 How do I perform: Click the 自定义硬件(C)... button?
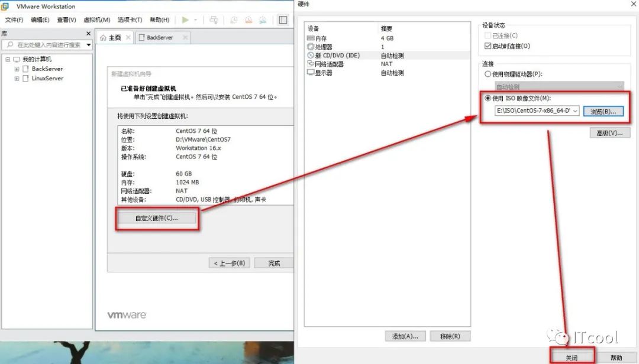pos(156,219)
